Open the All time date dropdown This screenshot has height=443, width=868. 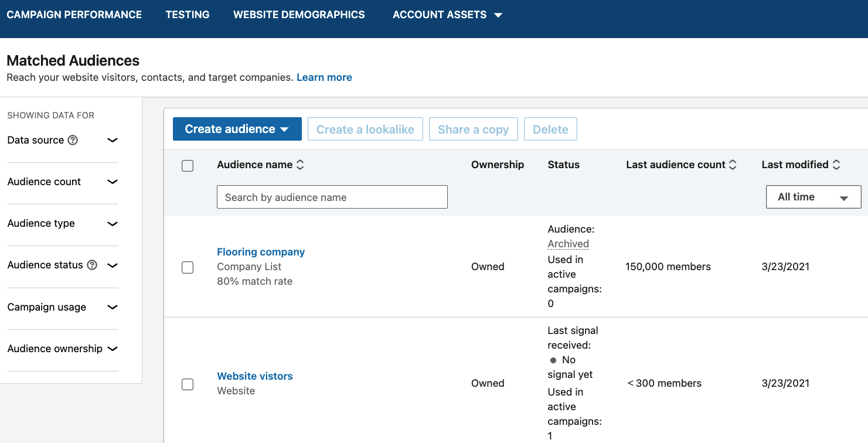[x=813, y=197]
